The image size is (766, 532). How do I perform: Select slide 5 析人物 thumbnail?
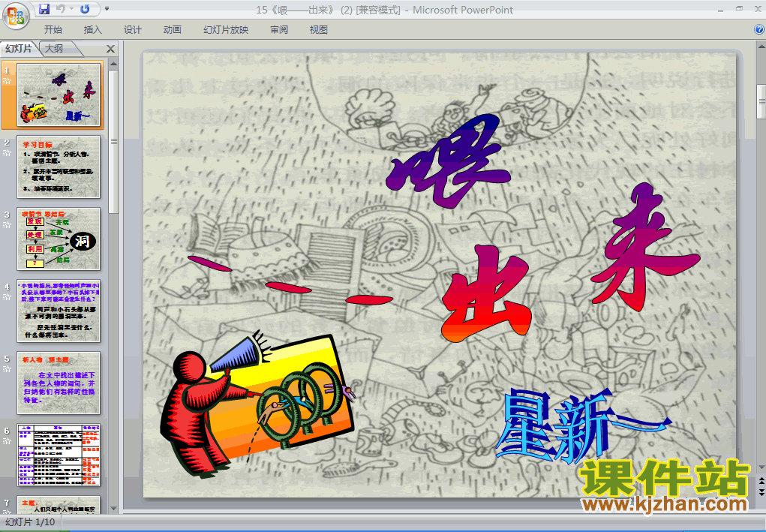59,383
